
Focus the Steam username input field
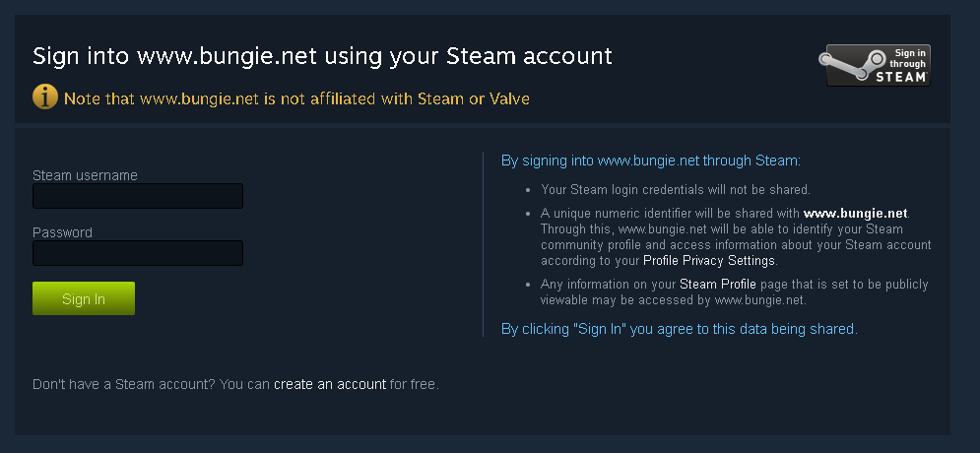138,196
